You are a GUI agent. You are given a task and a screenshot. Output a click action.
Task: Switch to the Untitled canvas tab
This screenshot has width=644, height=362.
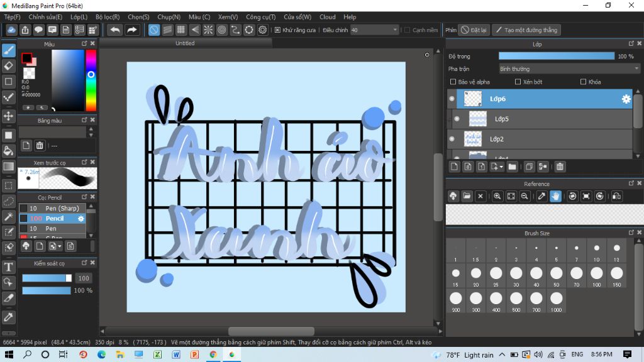click(x=186, y=43)
